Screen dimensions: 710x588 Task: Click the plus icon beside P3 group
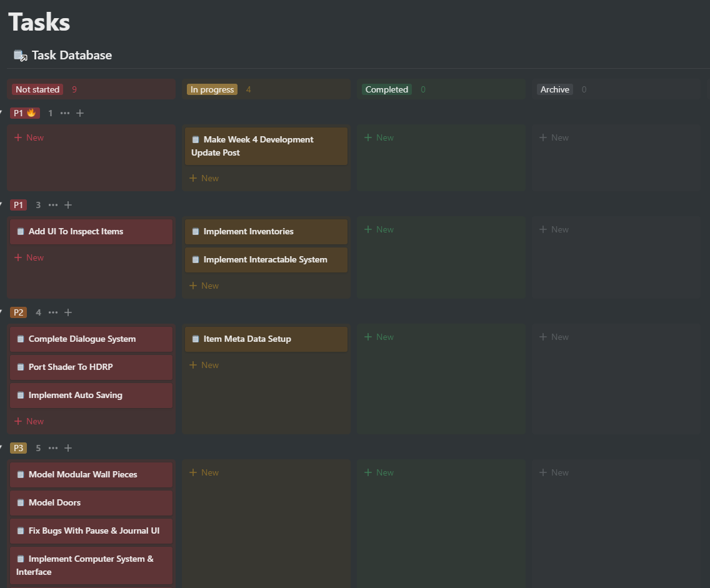68,448
